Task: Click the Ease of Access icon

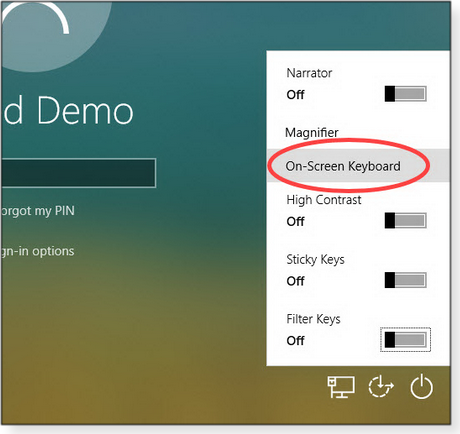Action: (381, 387)
